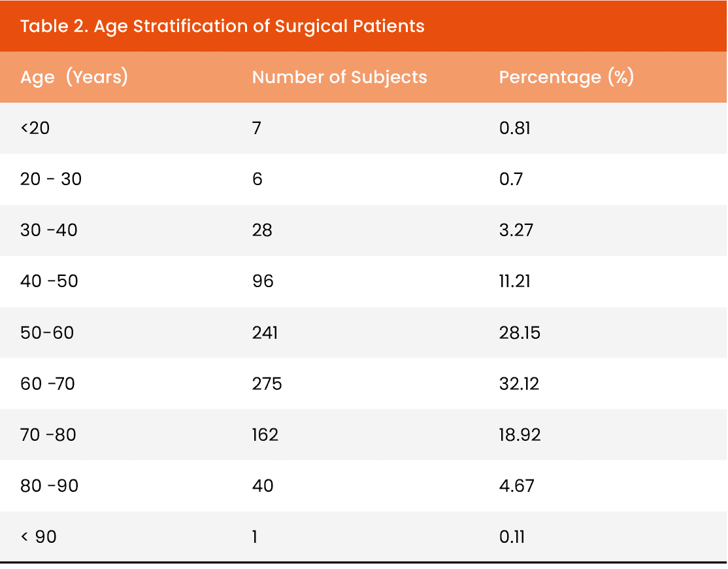Select the "Age (Years)" column header

[74, 77]
